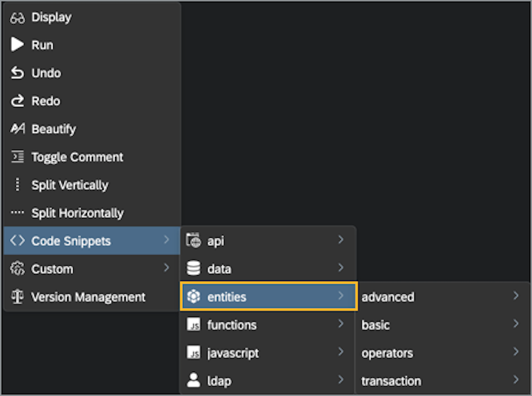This screenshot has height=396, width=532.
Task: Expand the transaction submenu chevron
Action: tap(516, 380)
